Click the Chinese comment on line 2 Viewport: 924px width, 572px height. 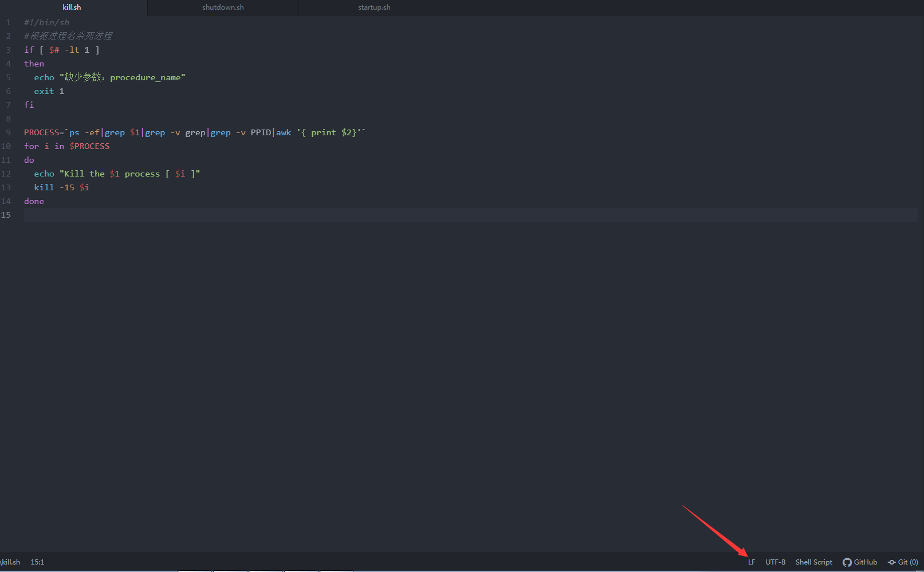(x=68, y=36)
